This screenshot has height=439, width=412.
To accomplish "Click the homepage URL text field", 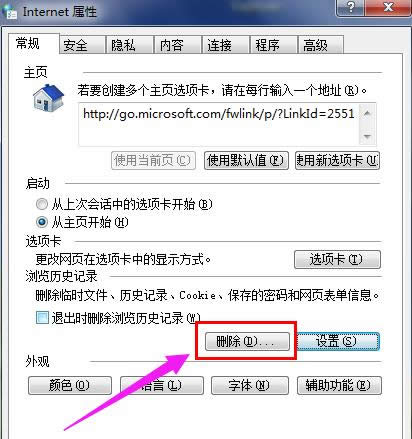I will click(219, 124).
